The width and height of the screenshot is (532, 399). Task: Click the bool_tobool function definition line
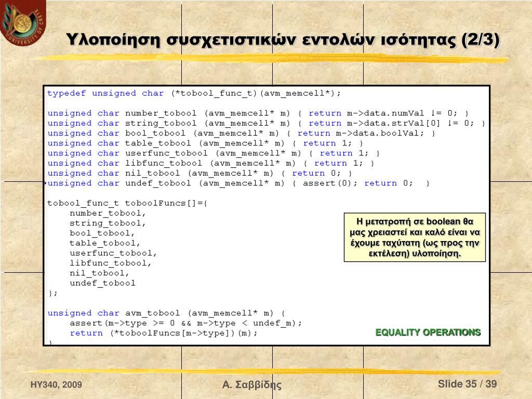(x=241, y=134)
